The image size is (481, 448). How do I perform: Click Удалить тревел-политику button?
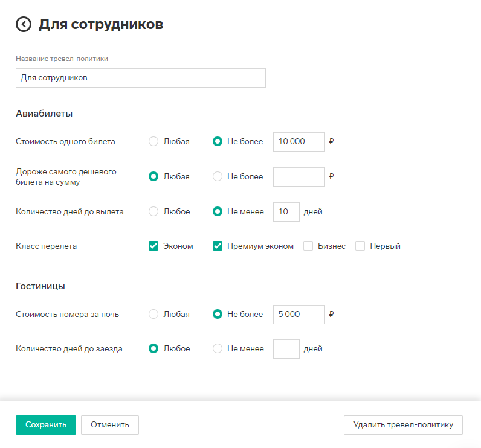(403, 424)
